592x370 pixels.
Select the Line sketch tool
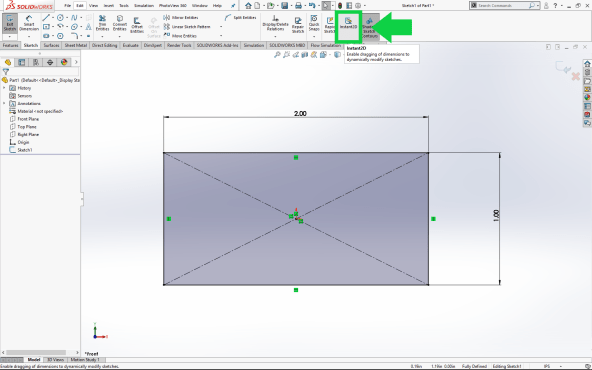[46, 18]
